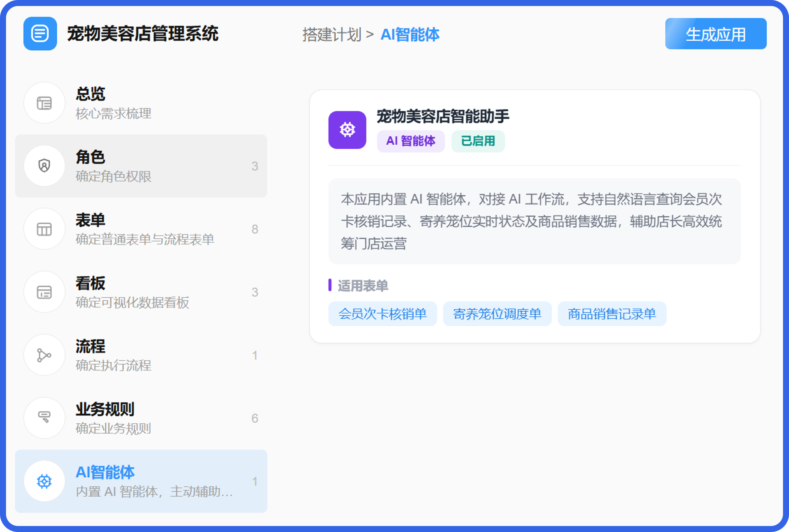Click the 核心需求梳理 subtitle
The width and height of the screenshot is (789, 532).
(113, 114)
